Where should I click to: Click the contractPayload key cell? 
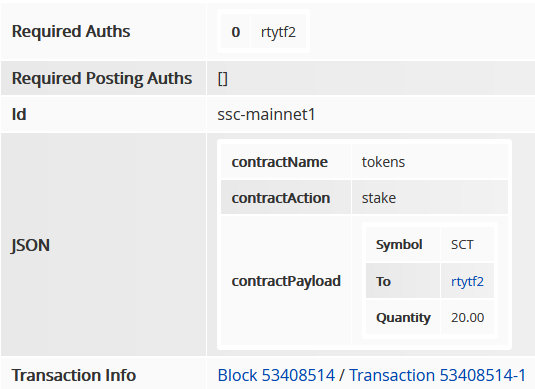tap(286, 281)
